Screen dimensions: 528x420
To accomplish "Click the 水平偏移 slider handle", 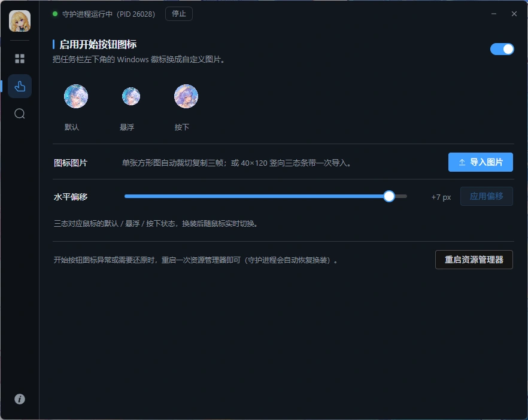I will [389, 196].
